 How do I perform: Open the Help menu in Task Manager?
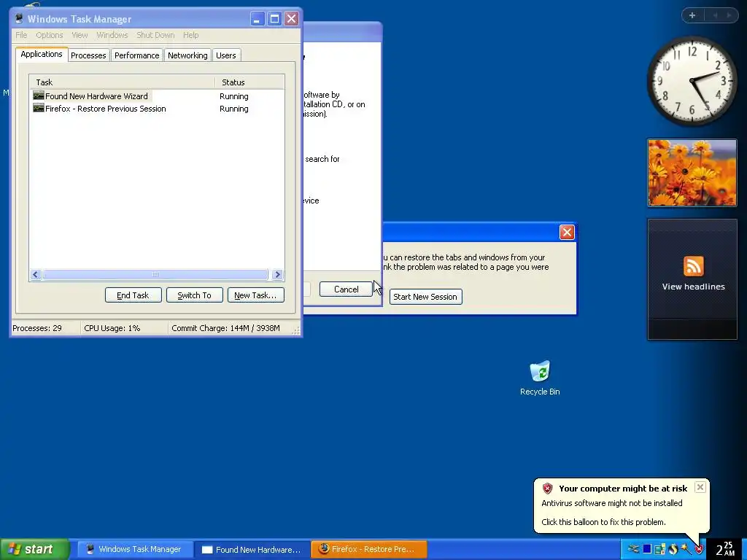pos(190,35)
